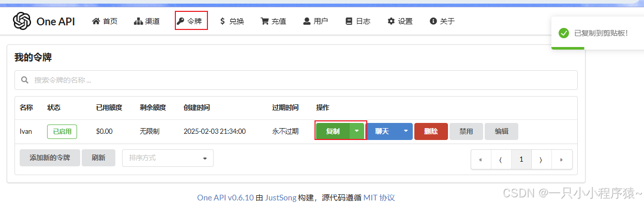Viewport: 644px width, 203px height.
Task: Click the 过期时间 column header
Action: [x=286, y=107]
